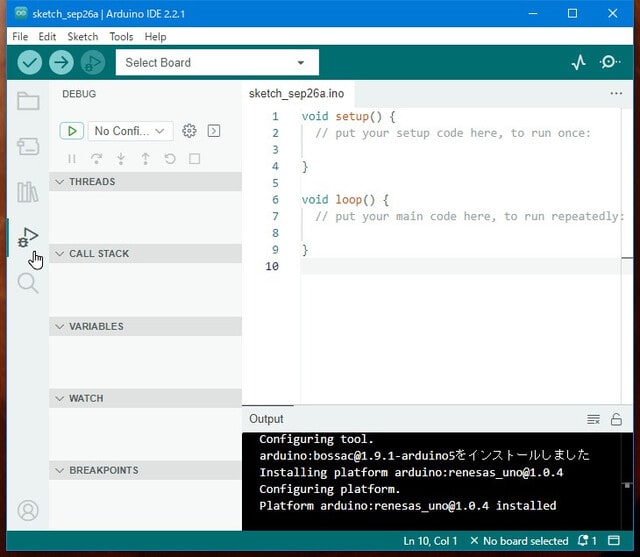Collapse the WATCH section
640x557 pixels.
pos(145,398)
